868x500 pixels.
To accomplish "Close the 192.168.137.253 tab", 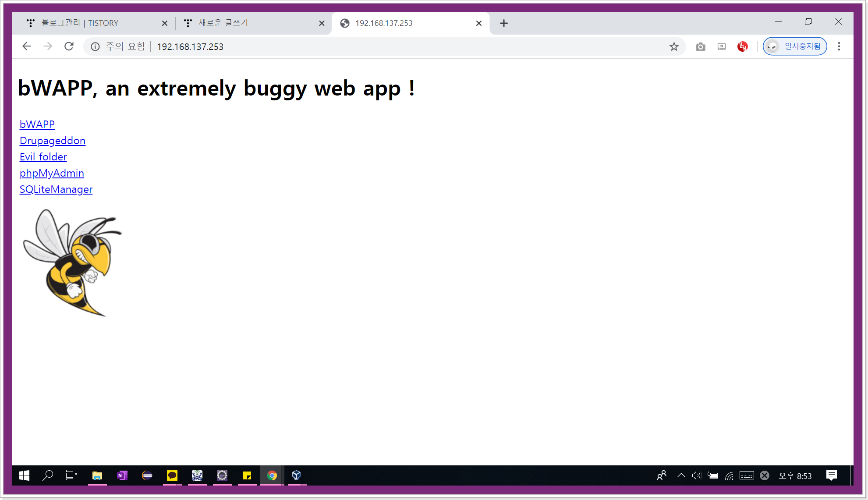I will [x=478, y=23].
